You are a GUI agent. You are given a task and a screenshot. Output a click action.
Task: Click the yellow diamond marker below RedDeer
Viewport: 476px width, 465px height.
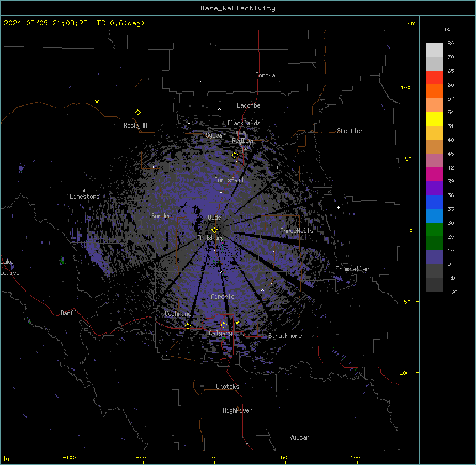click(x=235, y=155)
